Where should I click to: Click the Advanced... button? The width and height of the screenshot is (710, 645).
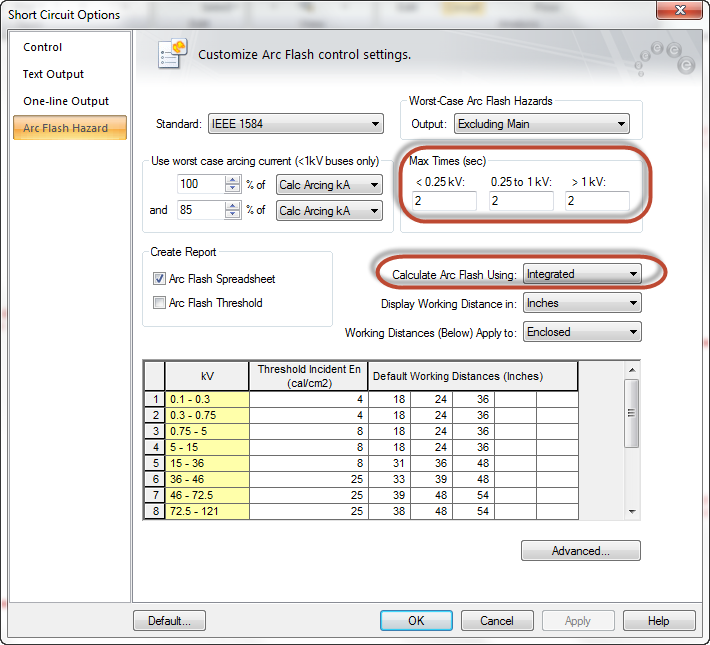coord(580,551)
